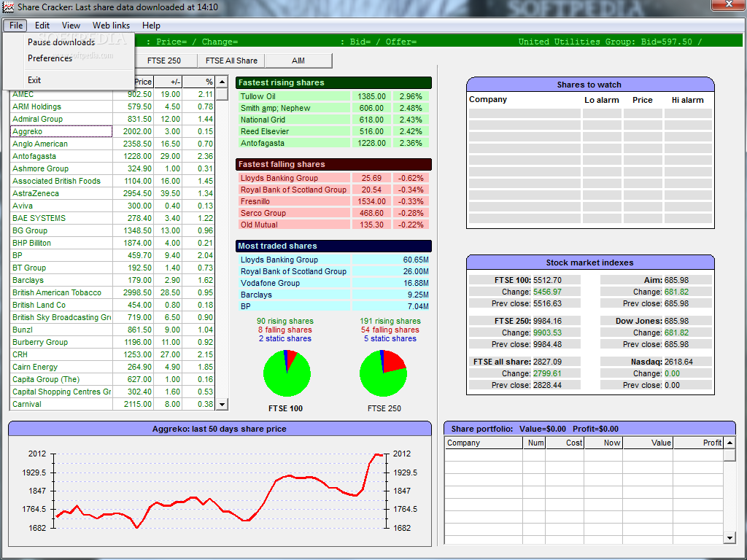Sort share list by % column header
The height and width of the screenshot is (560, 747).
pyautogui.click(x=199, y=82)
